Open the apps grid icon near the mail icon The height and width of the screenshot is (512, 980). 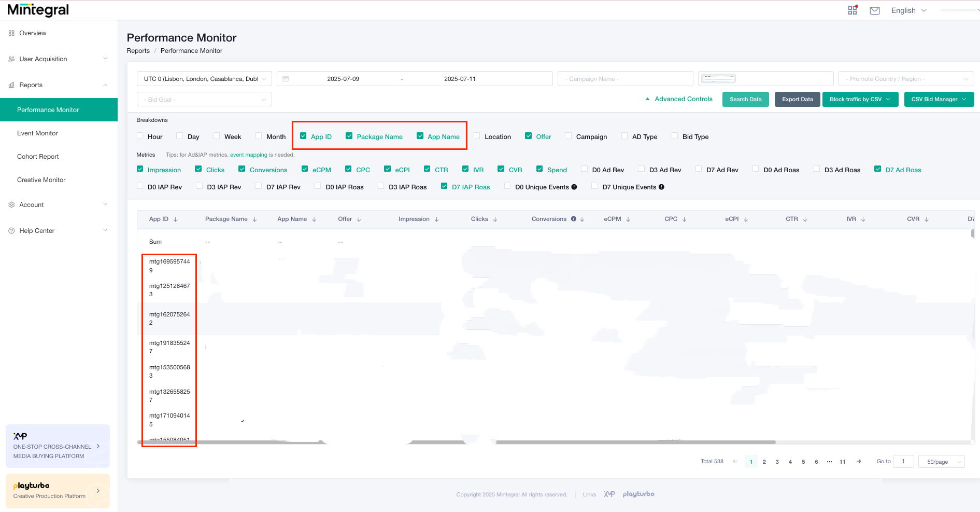tap(852, 10)
